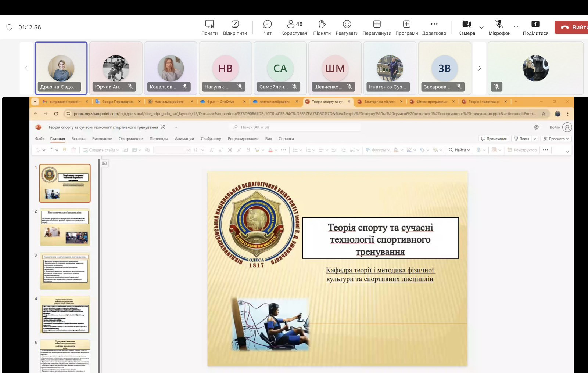Screen dimensions: 588x373
Task: Toggle bold formatting (Ж)
Action: 230,150
